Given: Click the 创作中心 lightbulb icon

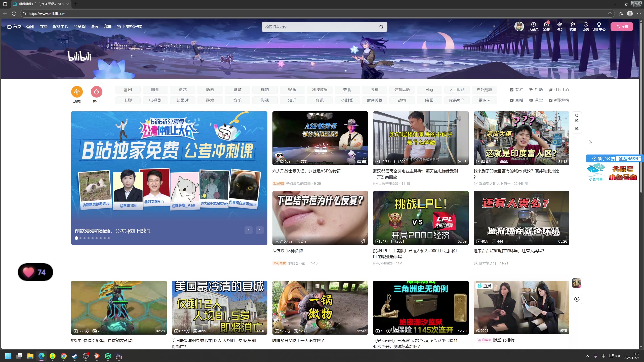Looking at the screenshot, I should click(x=599, y=25).
